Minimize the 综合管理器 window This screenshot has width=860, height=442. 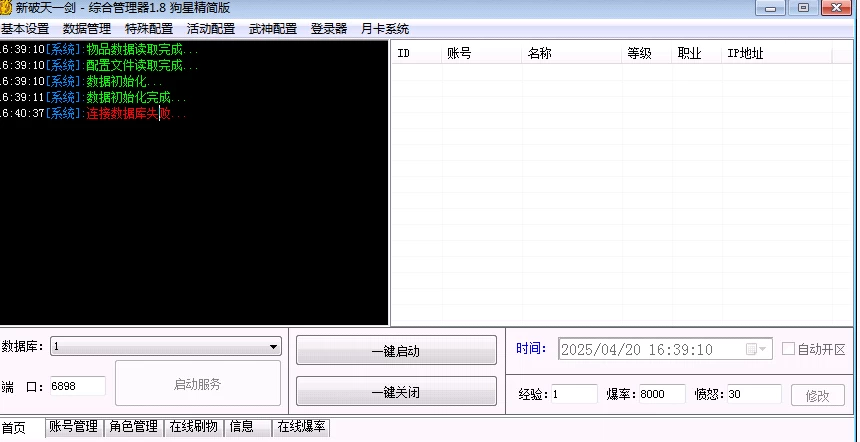pyautogui.click(x=770, y=8)
